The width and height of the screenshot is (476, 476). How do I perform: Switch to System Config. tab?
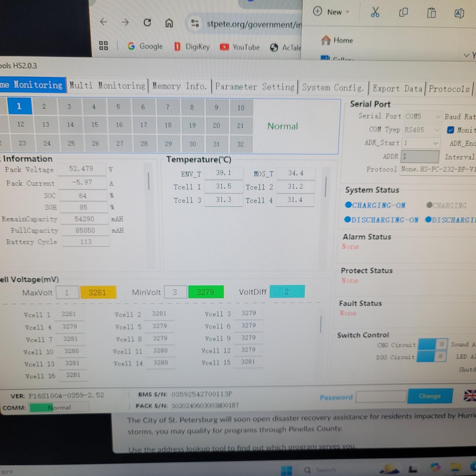pos(333,88)
